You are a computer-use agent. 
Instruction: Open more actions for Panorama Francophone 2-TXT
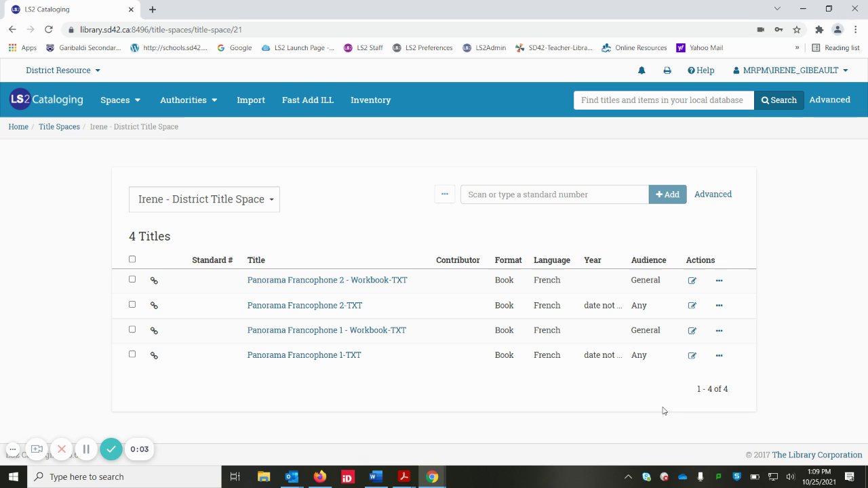pyautogui.click(x=719, y=306)
